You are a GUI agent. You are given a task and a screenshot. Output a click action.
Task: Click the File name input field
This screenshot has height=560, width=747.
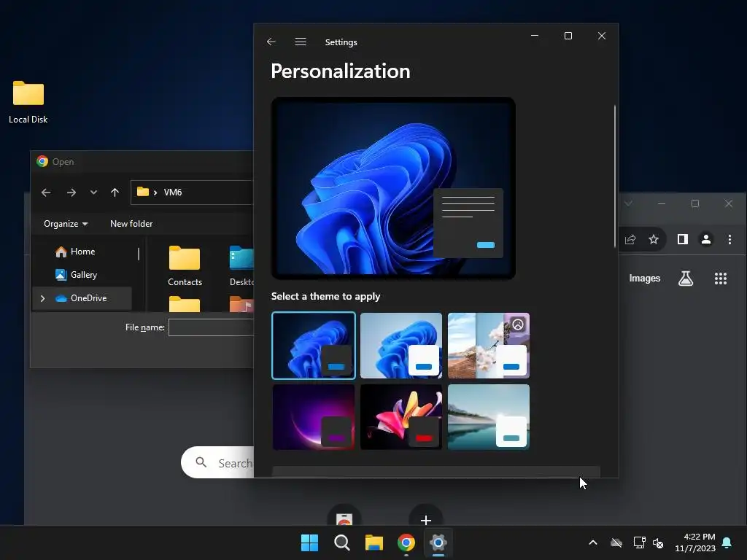[x=212, y=327]
